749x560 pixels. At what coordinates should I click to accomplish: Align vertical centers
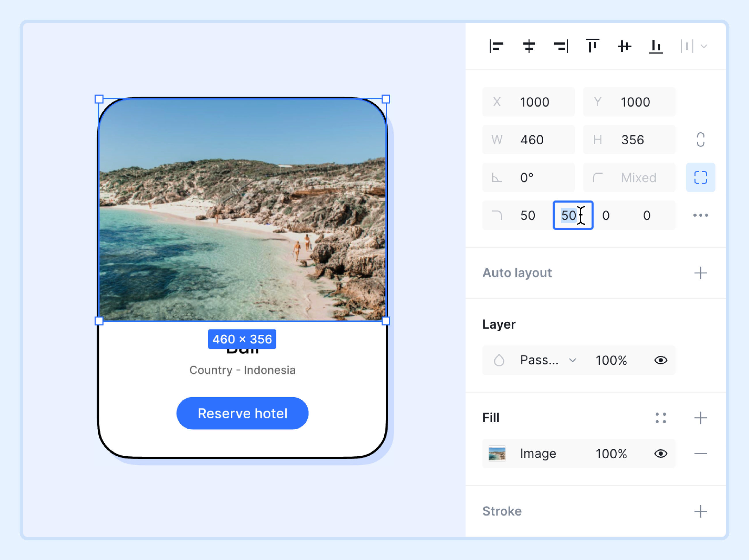624,46
